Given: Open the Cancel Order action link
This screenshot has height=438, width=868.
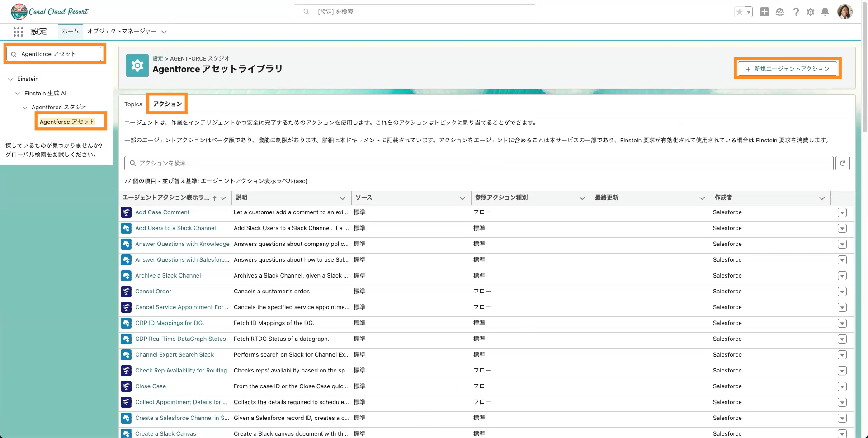Looking at the screenshot, I should 153,292.
